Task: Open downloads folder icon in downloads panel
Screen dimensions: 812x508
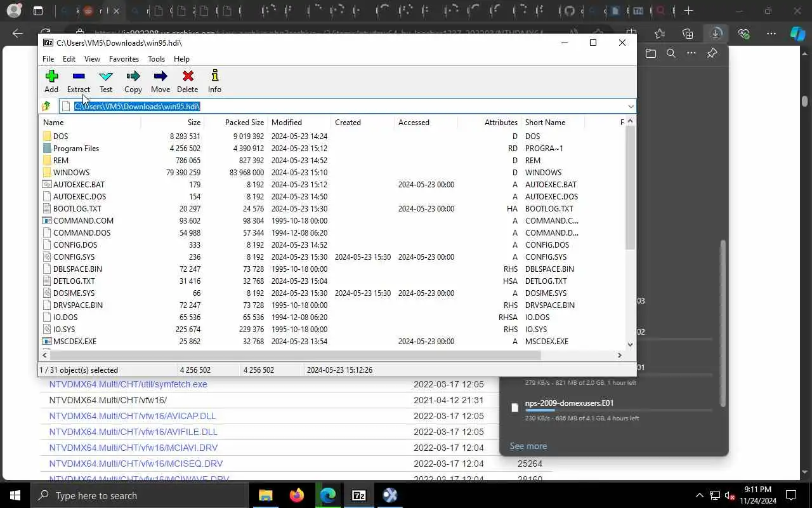Action: coord(650,53)
